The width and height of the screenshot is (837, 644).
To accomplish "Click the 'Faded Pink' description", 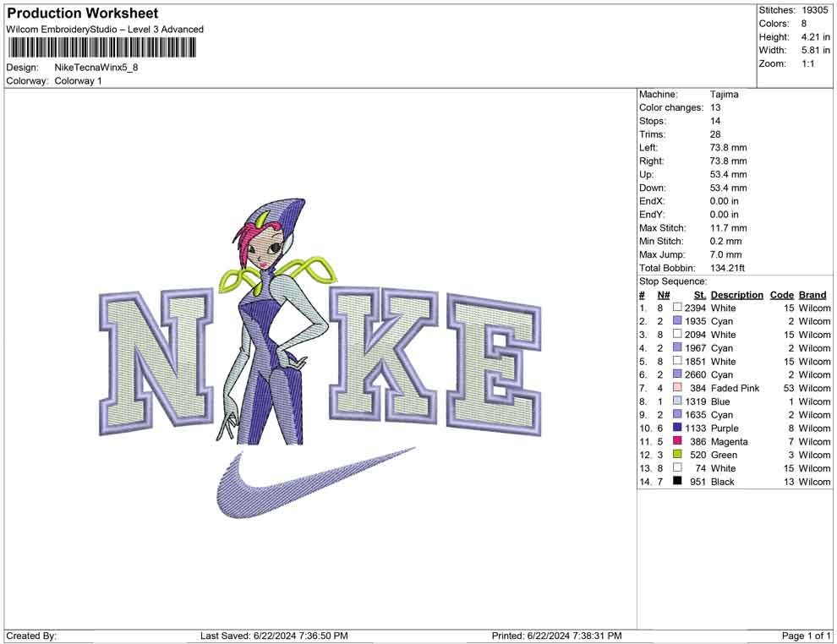I will click(x=735, y=388).
